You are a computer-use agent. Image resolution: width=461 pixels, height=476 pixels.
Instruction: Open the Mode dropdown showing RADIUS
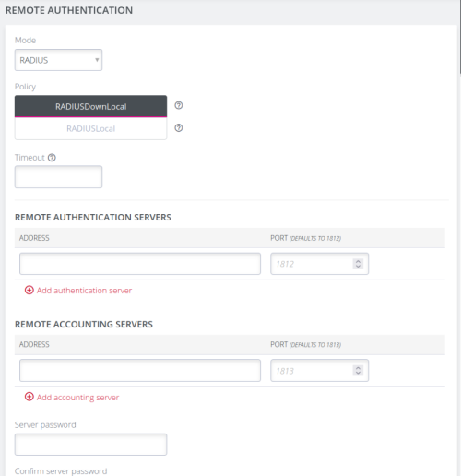58,60
